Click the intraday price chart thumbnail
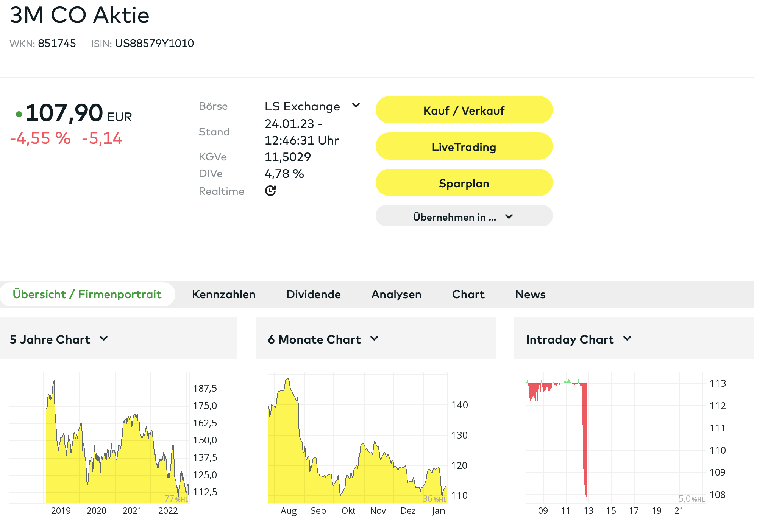768x532 pixels. [x=615, y=439]
